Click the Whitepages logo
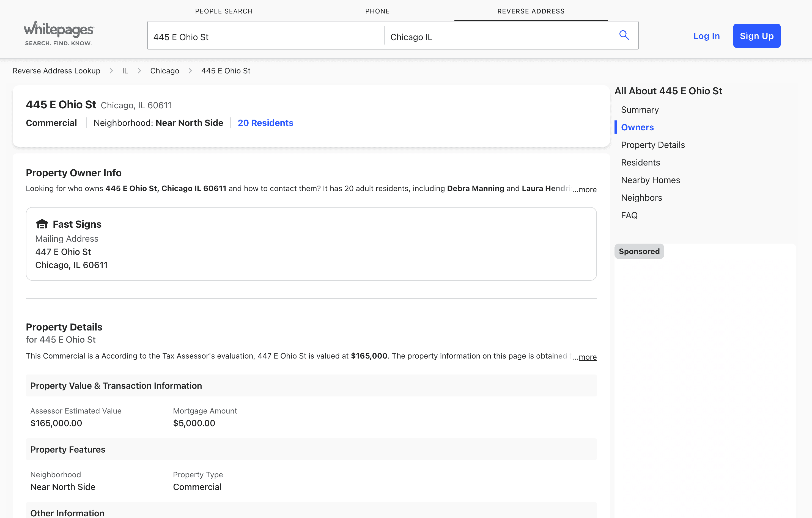812x518 pixels. (59, 33)
